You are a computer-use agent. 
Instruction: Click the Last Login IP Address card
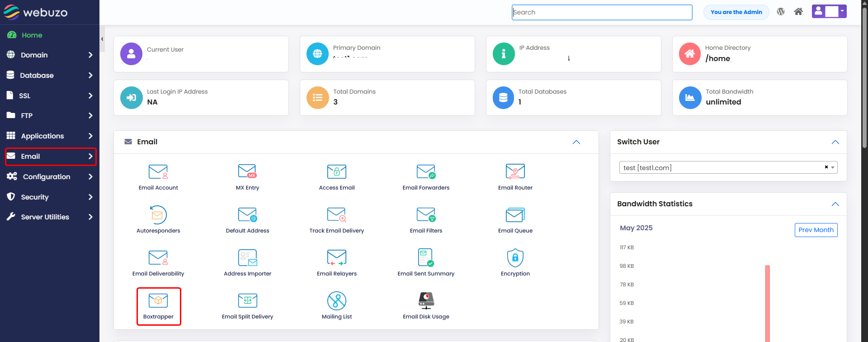tap(201, 98)
